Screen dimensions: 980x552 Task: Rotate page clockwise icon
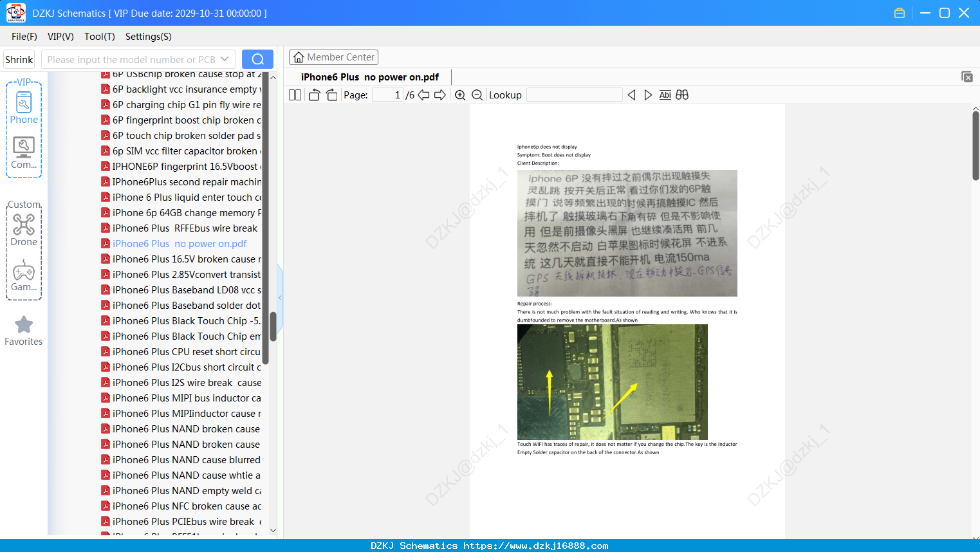click(331, 95)
